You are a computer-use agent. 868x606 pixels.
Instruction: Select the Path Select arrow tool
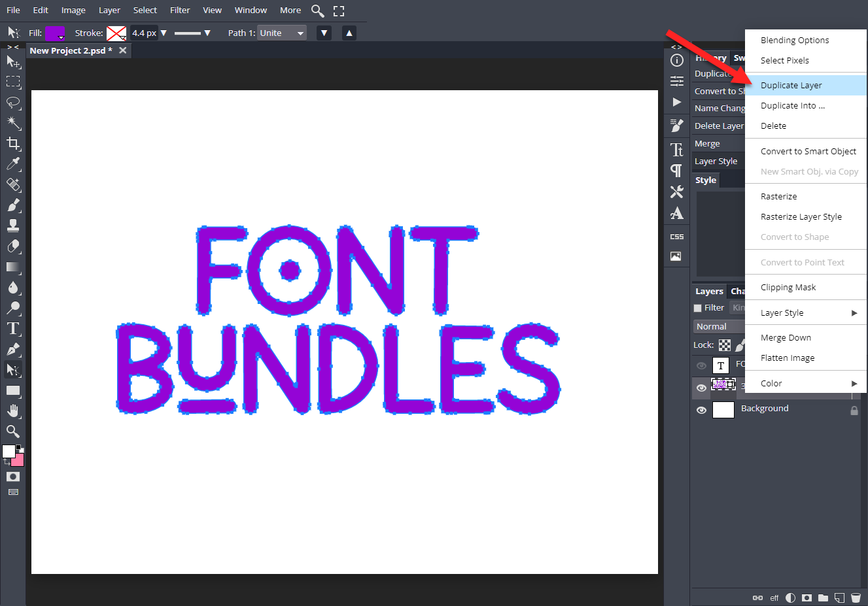point(13,370)
